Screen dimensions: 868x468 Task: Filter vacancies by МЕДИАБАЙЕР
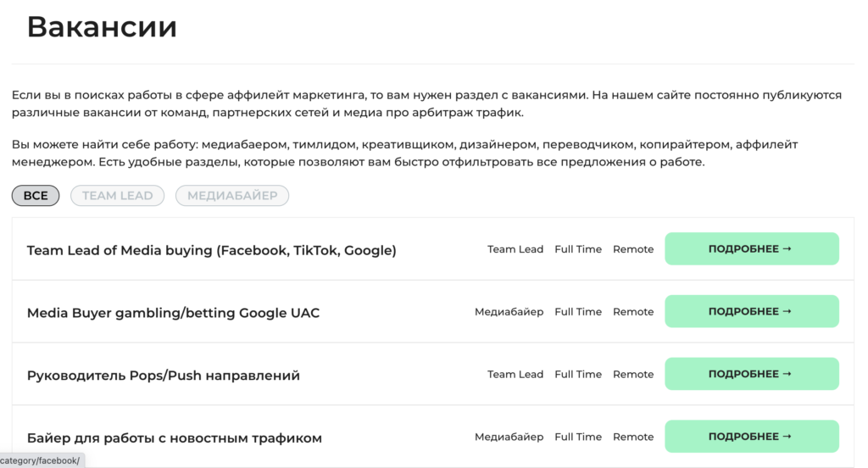click(232, 196)
